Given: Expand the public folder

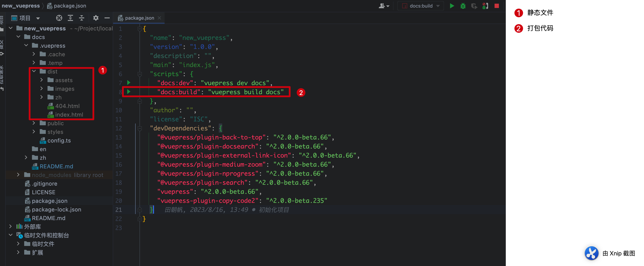Looking at the screenshot, I should [x=34, y=123].
